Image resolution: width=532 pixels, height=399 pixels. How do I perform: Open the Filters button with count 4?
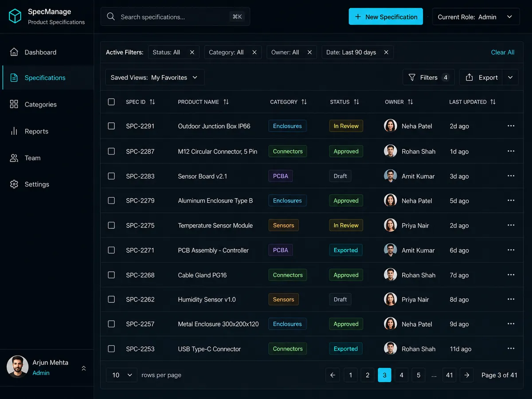click(x=429, y=78)
